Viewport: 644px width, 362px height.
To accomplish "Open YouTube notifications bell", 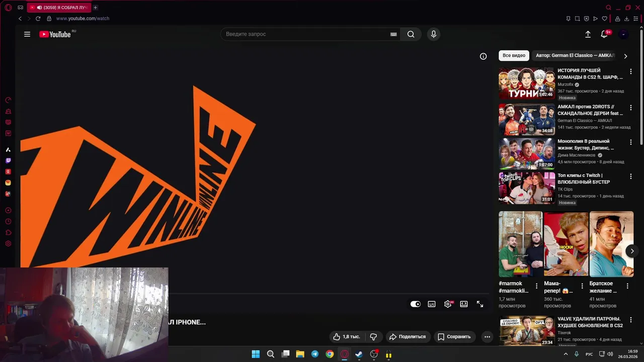I will (604, 34).
